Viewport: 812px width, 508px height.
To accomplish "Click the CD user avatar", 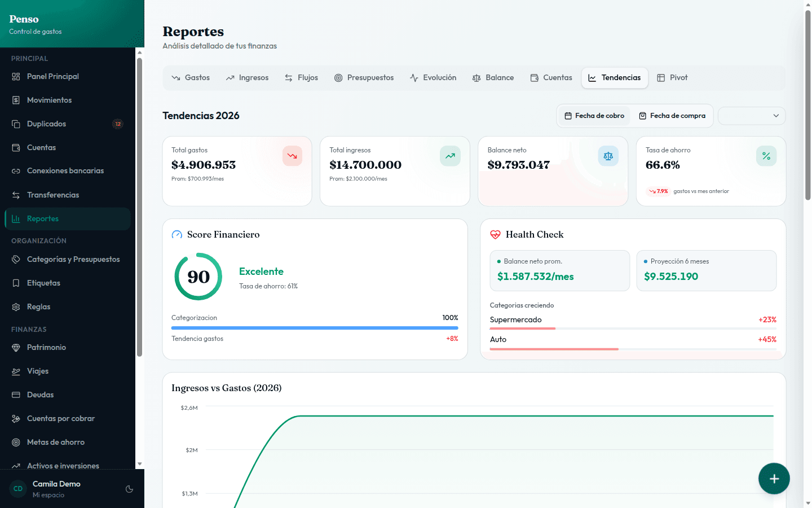I will coord(18,489).
